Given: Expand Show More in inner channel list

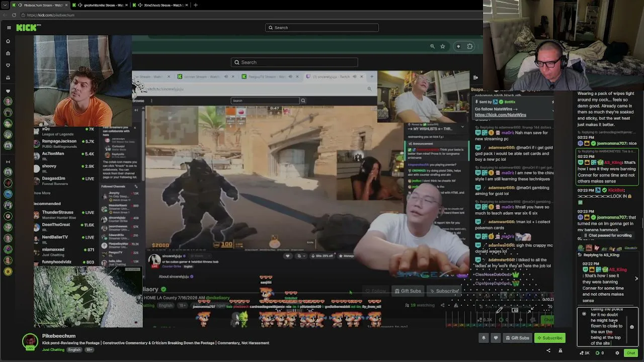Looking at the screenshot, I should (x=42, y=193).
